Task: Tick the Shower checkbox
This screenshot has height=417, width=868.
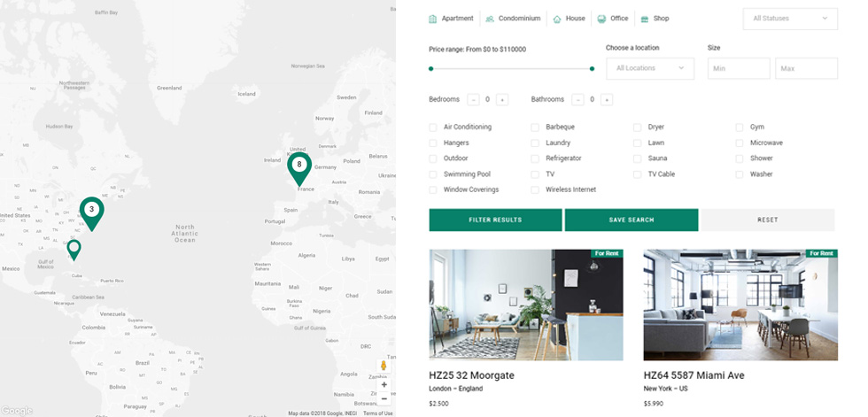Action: [x=740, y=158]
